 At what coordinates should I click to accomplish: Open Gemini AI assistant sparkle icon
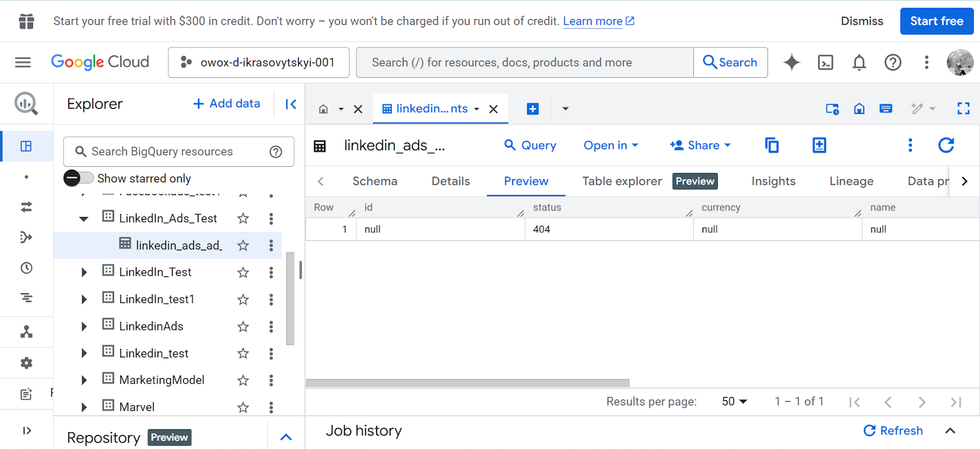pos(791,62)
